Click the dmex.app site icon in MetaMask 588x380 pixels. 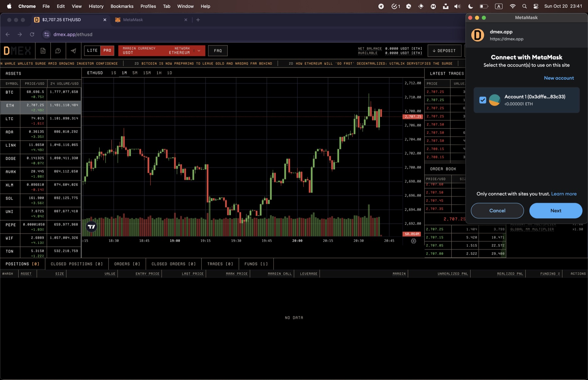pyautogui.click(x=478, y=35)
